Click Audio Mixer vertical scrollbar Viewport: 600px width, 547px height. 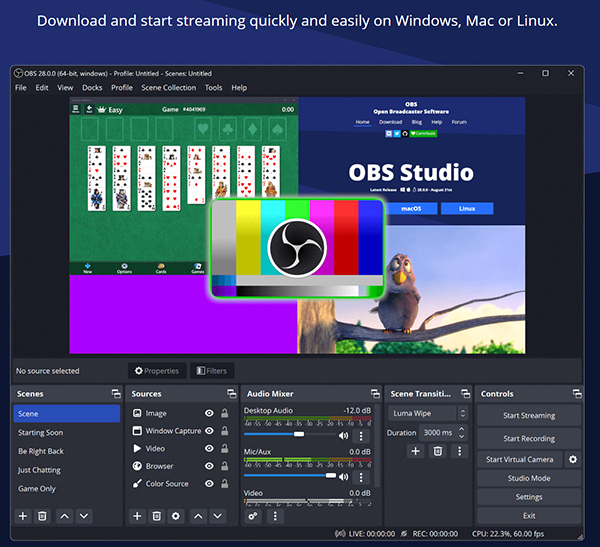[377, 446]
